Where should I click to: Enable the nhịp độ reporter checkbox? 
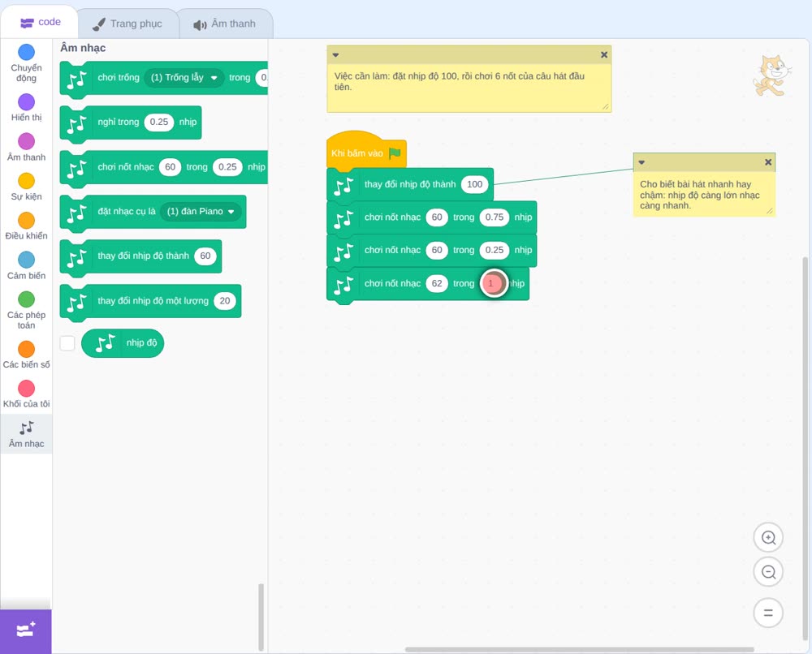(x=67, y=343)
